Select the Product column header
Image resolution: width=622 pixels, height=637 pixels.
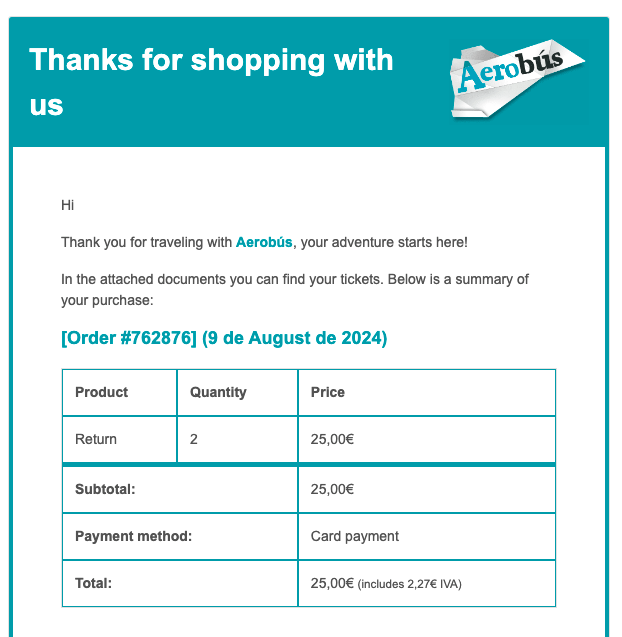point(119,392)
